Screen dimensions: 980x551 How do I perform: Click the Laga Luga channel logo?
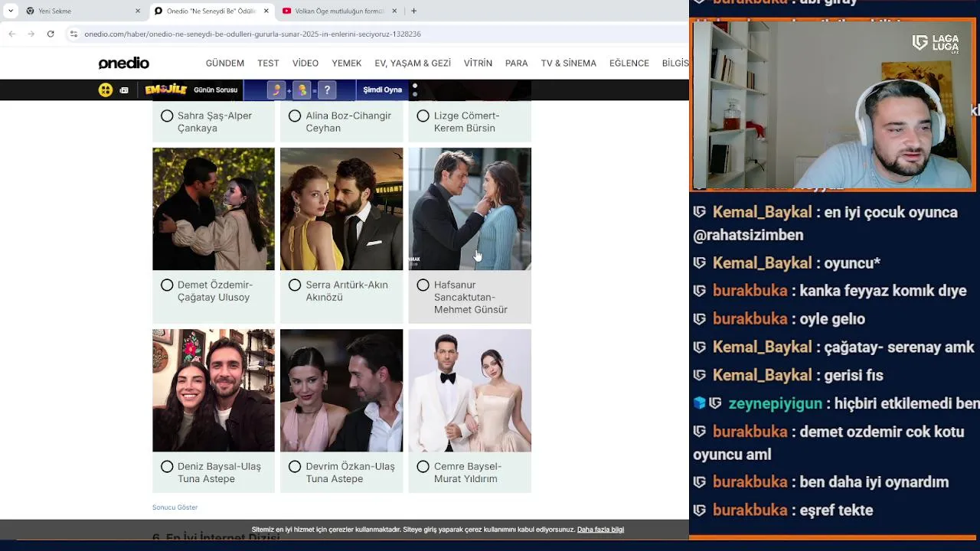936,44
